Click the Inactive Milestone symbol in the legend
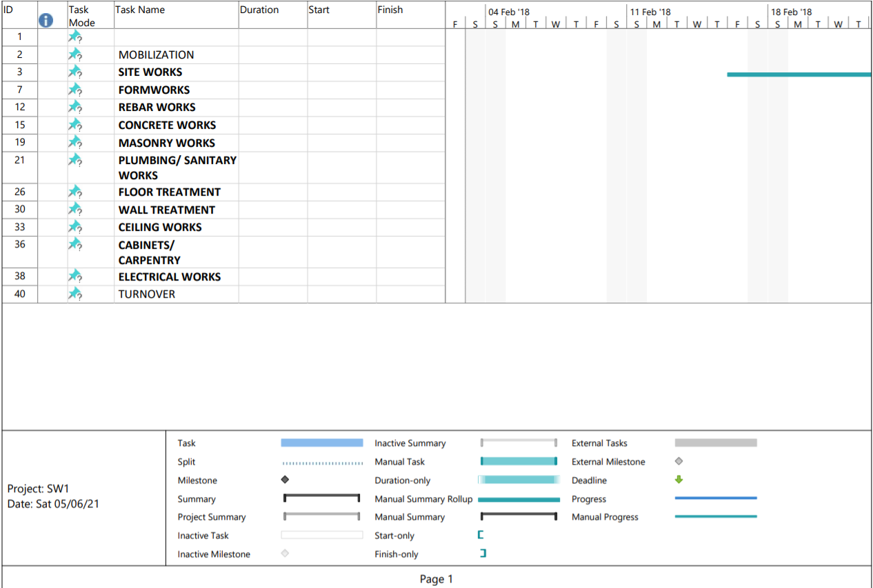The image size is (873, 588). 285,554
